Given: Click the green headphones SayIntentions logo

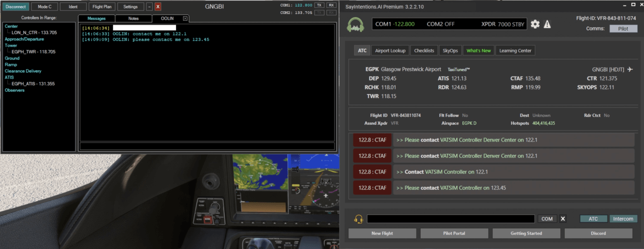Looking at the screenshot, I should [x=355, y=25].
